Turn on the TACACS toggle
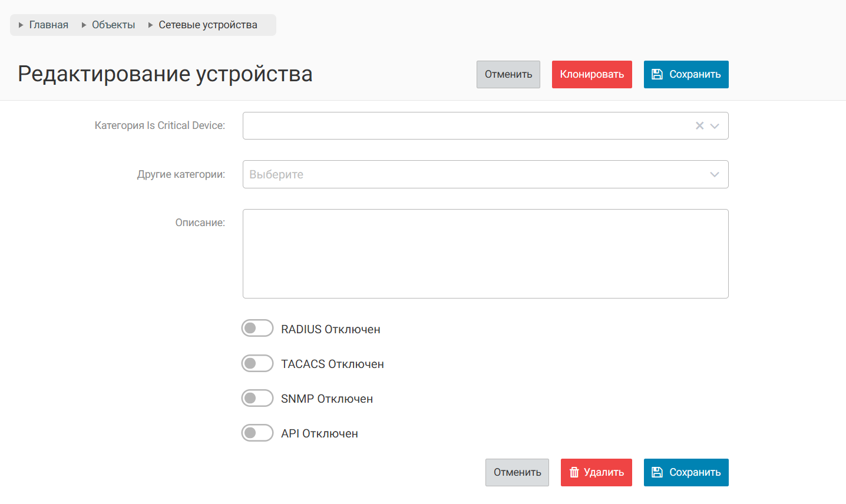846x504 pixels. [x=257, y=363]
